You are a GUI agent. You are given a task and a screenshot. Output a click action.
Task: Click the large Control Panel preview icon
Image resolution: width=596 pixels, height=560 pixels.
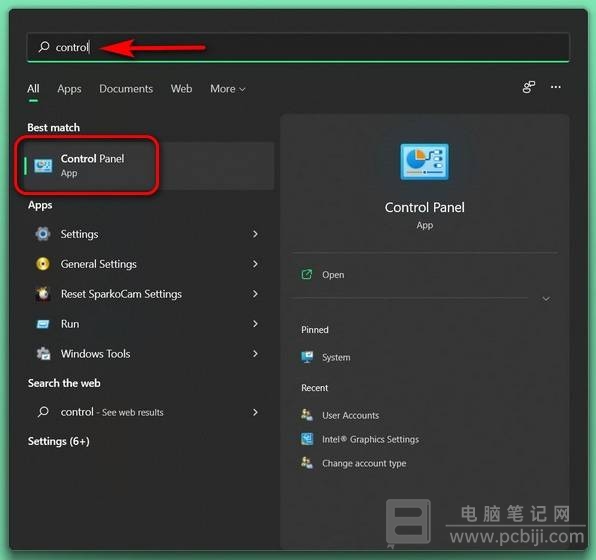(424, 162)
